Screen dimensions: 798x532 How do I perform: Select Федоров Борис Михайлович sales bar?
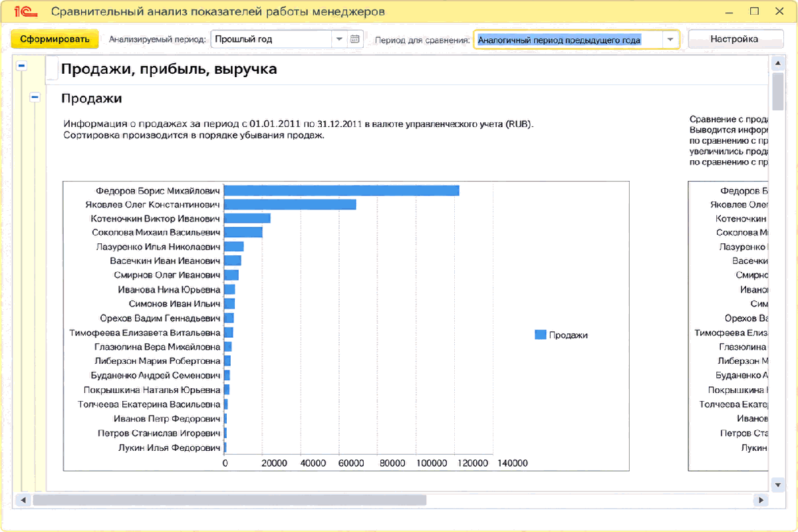click(342, 190)
